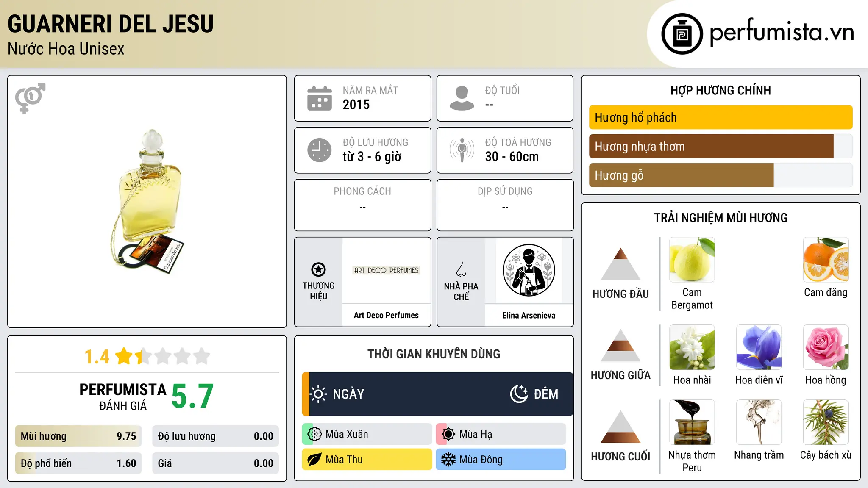Click the Thời gian khuyên dùng heading
This screenshot has width=868, height=488.
pyautogui.click(x=434, y=354)
